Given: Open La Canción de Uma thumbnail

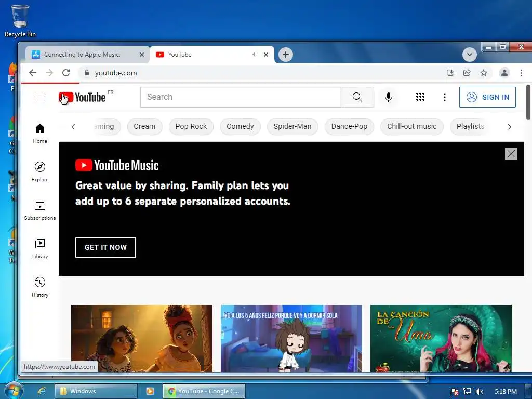Looking at the screenshot, I should (x=441, y=338).
